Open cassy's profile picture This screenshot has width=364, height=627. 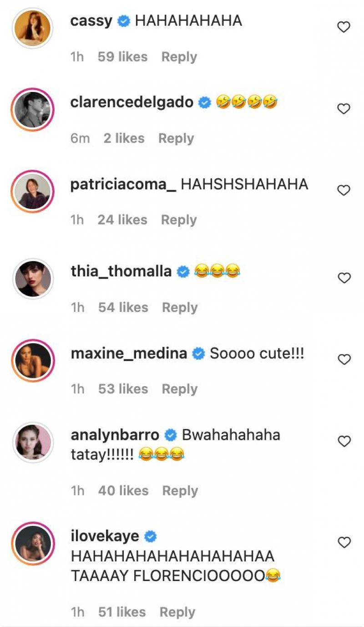click(33, 27)
